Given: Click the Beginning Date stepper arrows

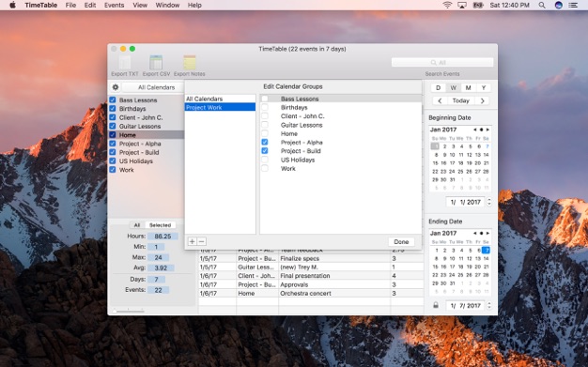Looking at the screenshot, I should tap(489, 202).
